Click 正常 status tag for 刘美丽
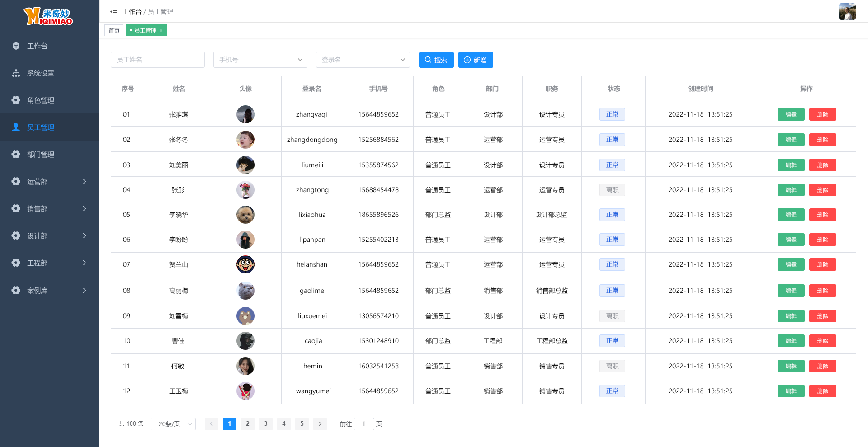 click(613, 165)
